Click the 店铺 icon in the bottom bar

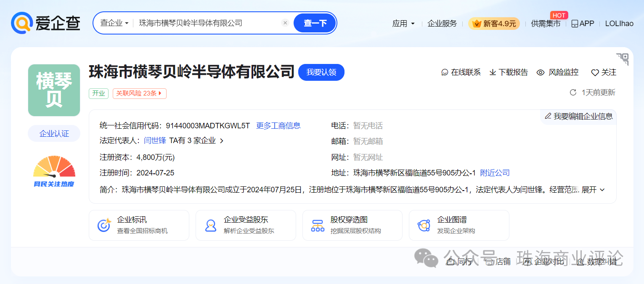(489, 262)
